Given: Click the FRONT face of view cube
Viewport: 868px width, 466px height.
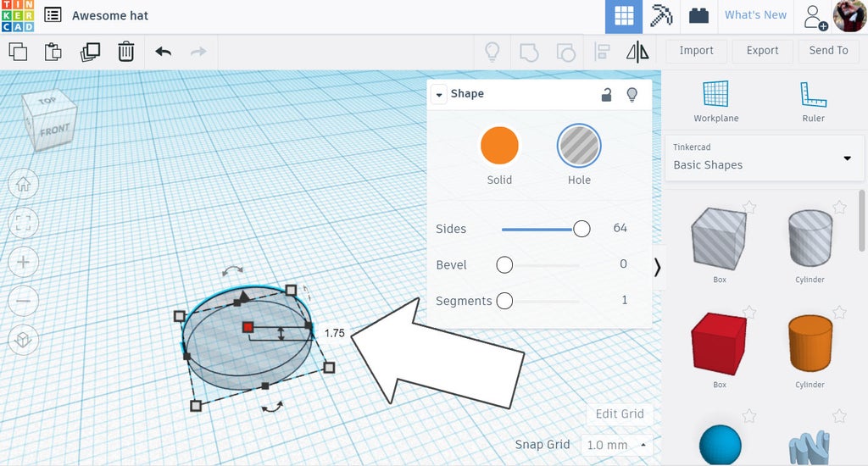Looking at the screenshot, I should click(55, 130).
